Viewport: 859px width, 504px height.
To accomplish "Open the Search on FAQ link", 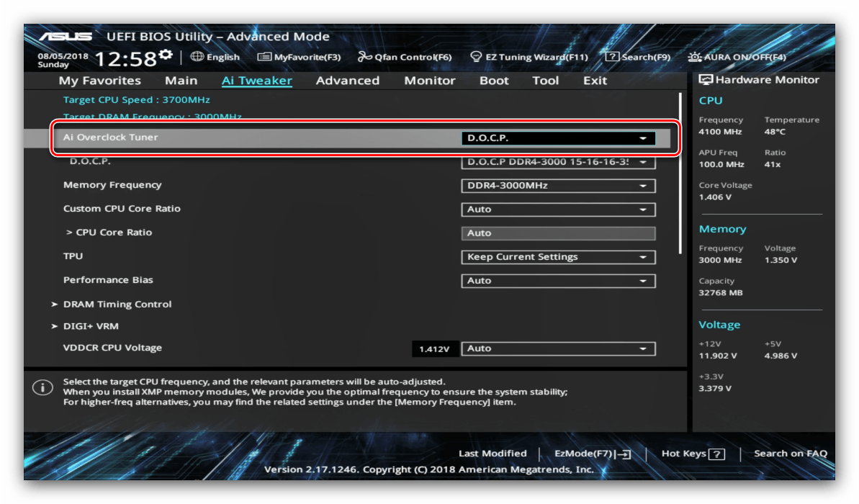I will [x=790, y=454].
